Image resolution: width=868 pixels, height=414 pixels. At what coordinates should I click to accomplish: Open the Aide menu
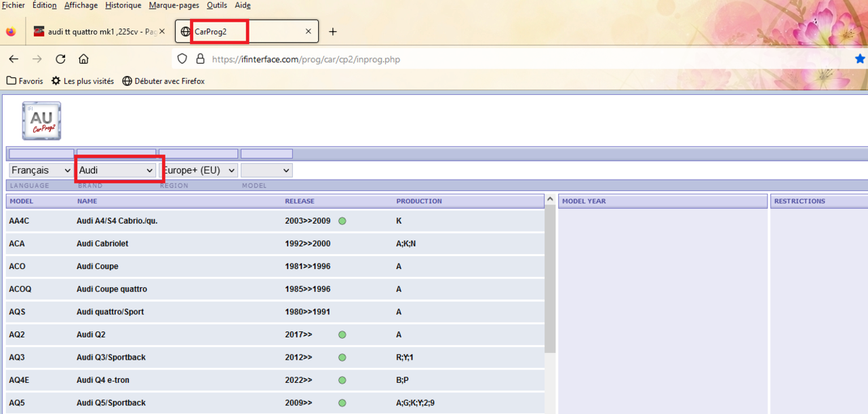(243, 5)
